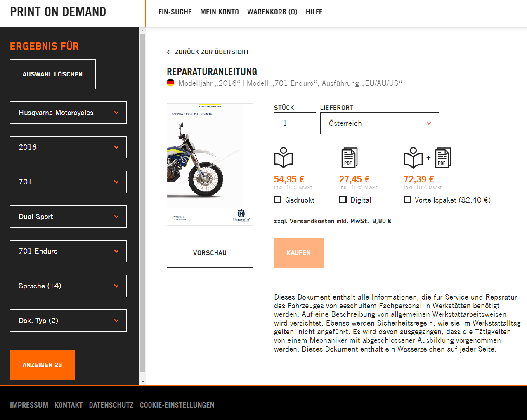Click the AUSWAHL LÖSCHEN button

click(x=53, y=74)
